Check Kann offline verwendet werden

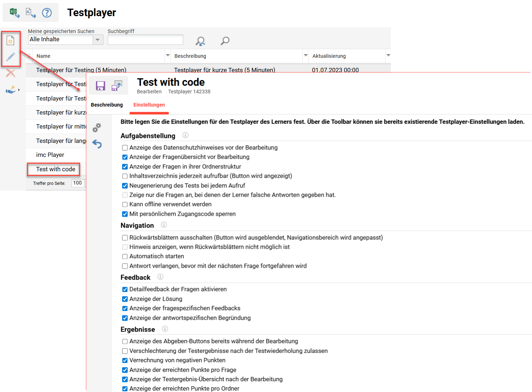click(125, 204)
